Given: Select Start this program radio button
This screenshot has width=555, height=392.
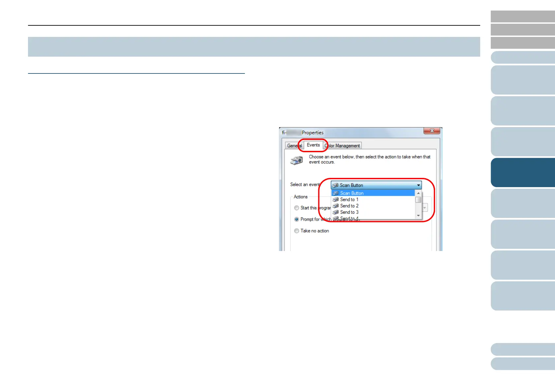Looking at the screenshot, I should click(x=297, y=208).
